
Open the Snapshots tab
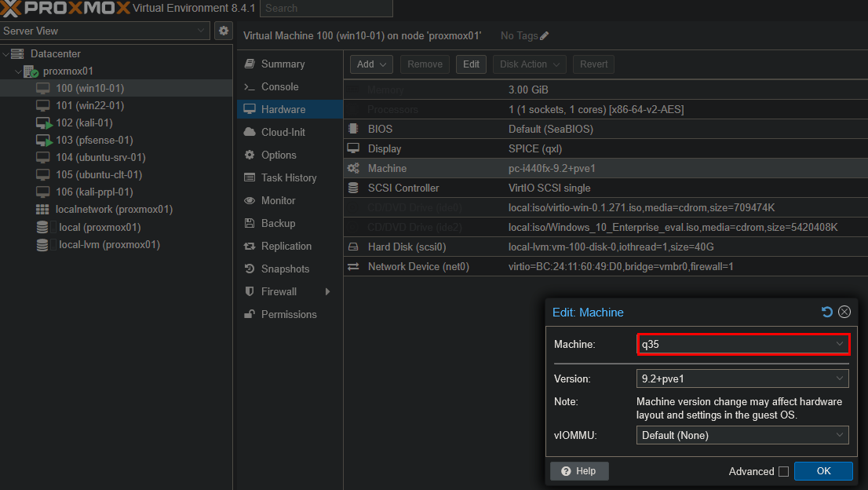click(x=285, y=269)
